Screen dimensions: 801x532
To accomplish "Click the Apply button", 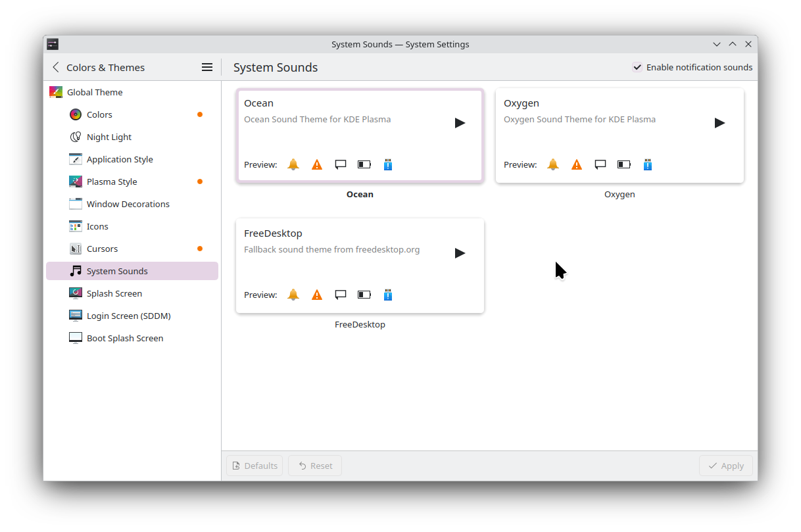I will [725, 466].
